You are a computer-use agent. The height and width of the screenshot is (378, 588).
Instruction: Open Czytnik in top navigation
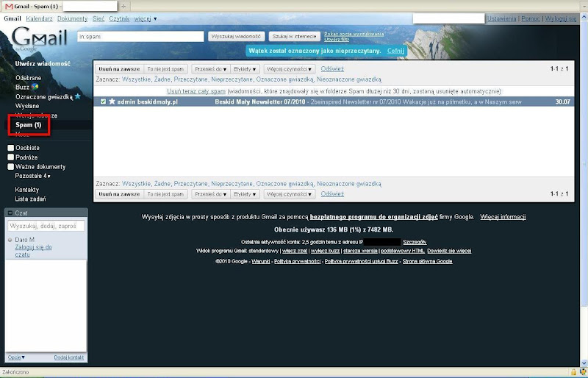(119, 18)
